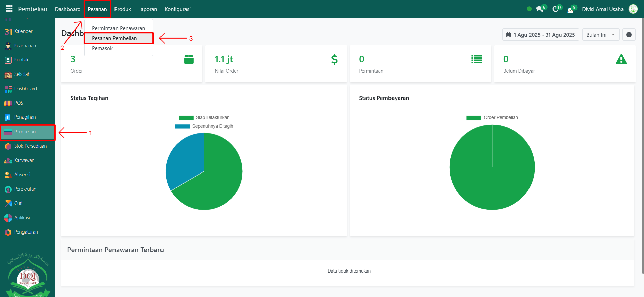This screenshot has width=644, height=297.
Task: Open the apps grid menu icon
Action: (9, 9)
